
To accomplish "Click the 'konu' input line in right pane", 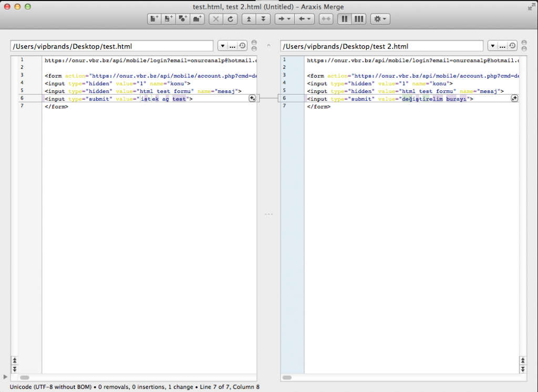I will click(x=380, y=84).
